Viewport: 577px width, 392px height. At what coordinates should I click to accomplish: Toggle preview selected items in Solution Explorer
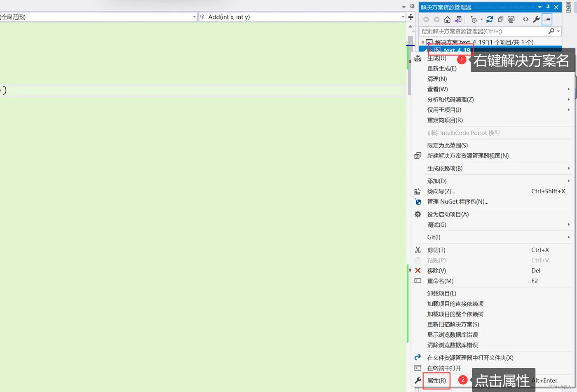click(x=511, y=19)
